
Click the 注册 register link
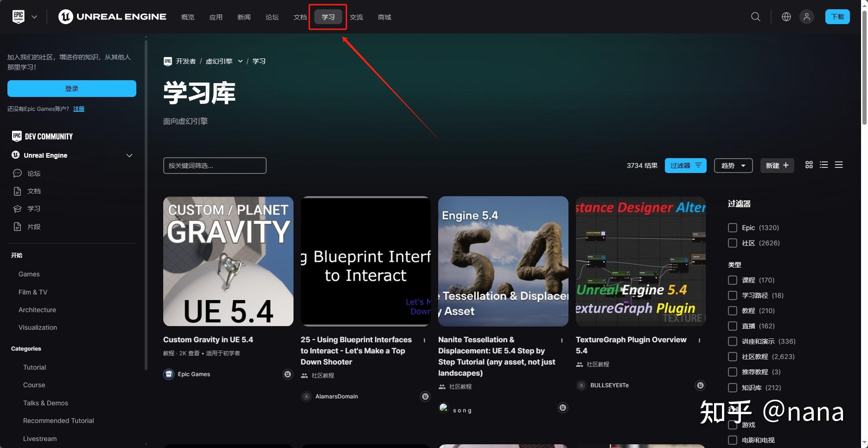(x=79, y=109)
